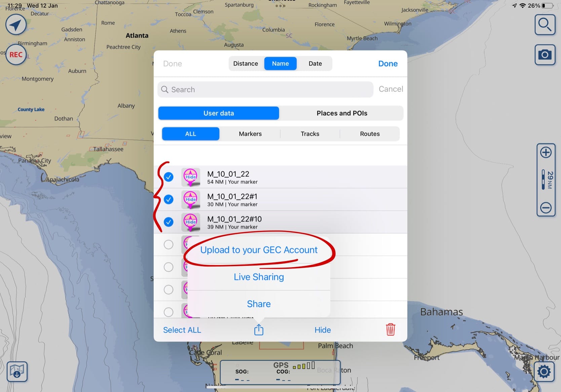This screenshot has width=561, height=392.
Task: Click the location arrow compass icon
Action: coord(16,24)
